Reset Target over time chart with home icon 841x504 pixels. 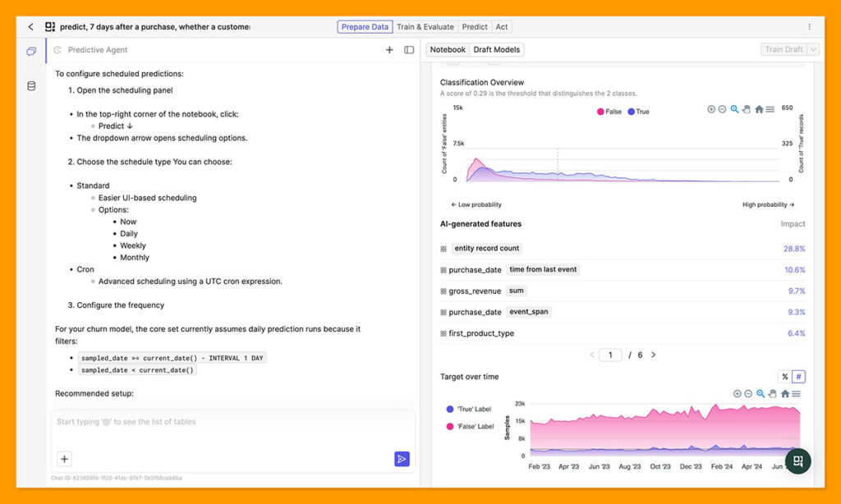click(785, 393)
